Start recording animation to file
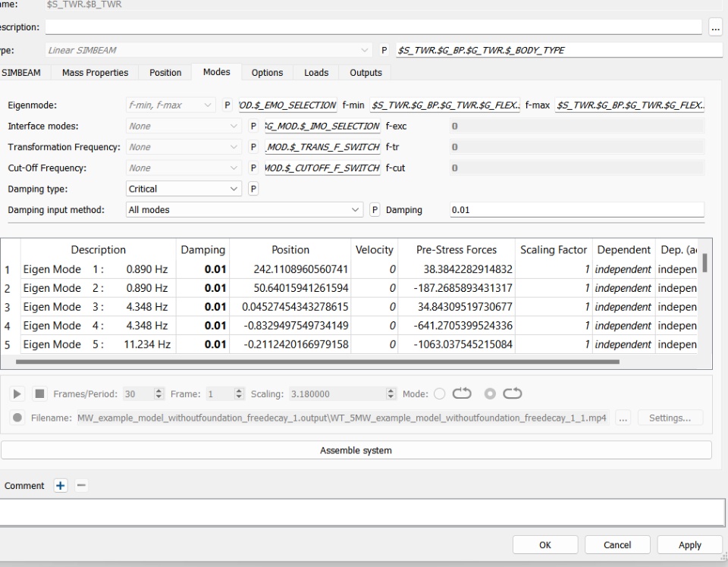 point(17,418)
